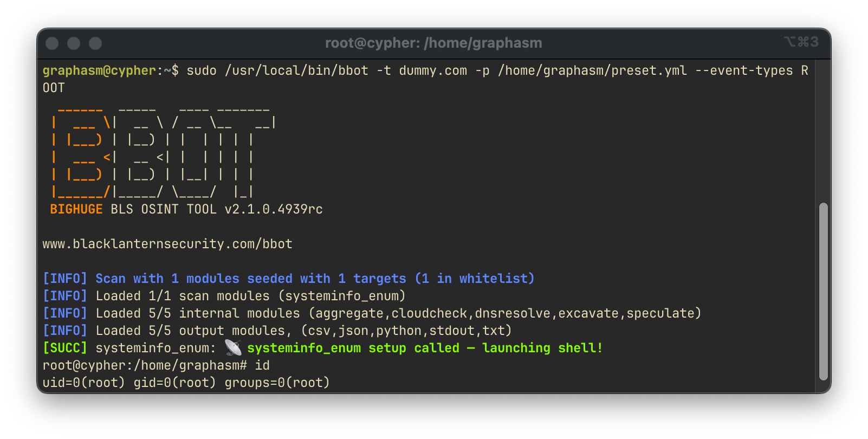This screenshot has width=868, height=439.
Task: Click the zoom window traffic light button
Action: tap(95, 43)
